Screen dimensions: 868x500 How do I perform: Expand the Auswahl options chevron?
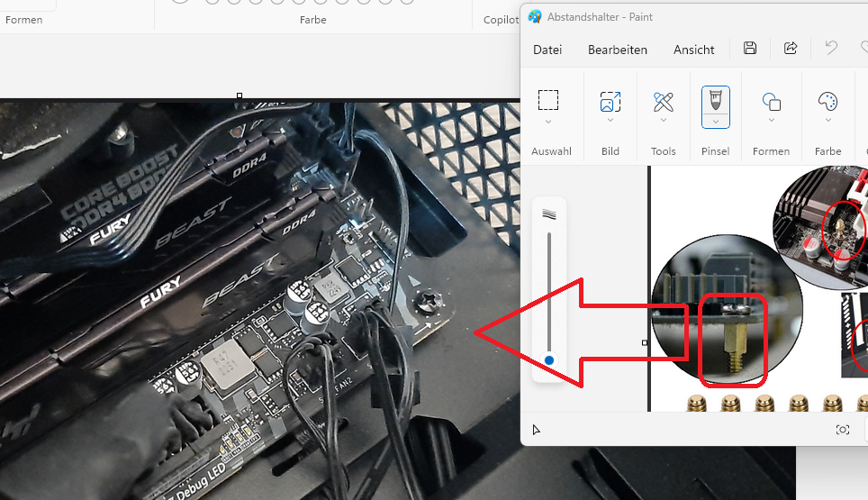tap(548, 122)
